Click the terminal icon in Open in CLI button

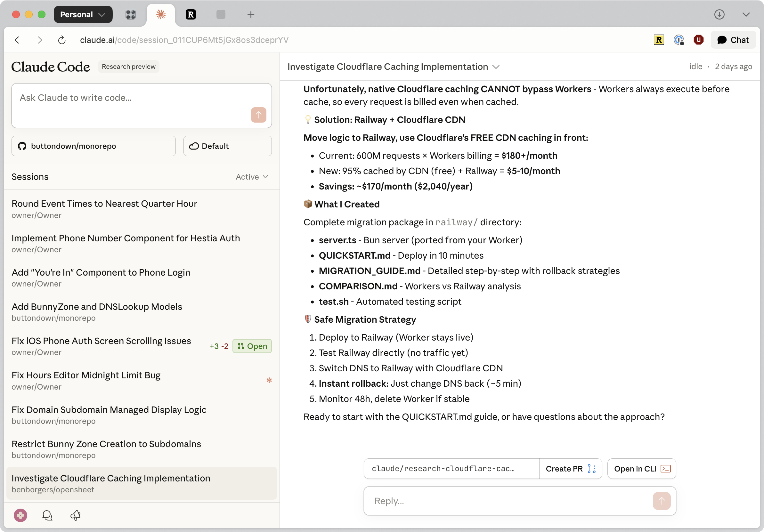pos(666,468)
